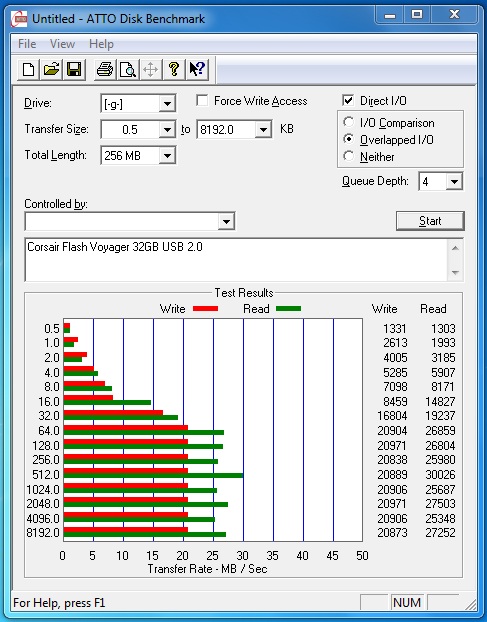Viewport: 487px width, 622px height.
Task: Click the 1.0 read value 1993
Action: pos(443,342)
